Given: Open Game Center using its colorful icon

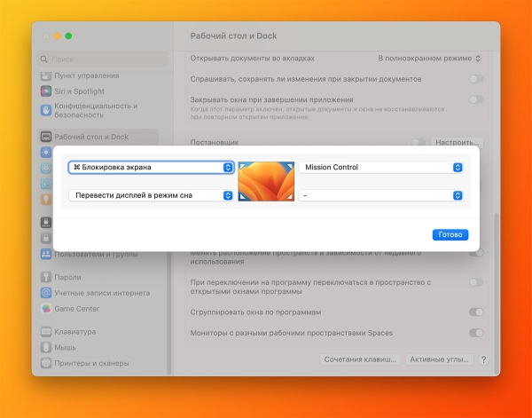Looking at the screenshot, I should coord(46,309).
